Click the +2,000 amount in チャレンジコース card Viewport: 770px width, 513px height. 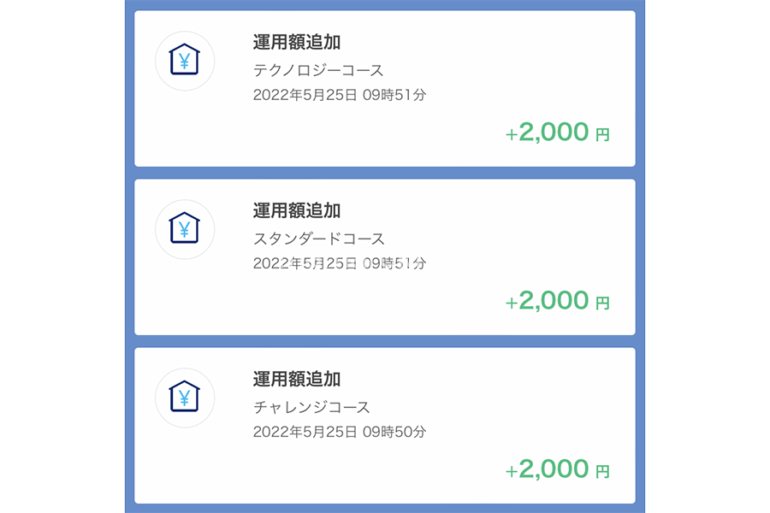tap(547, 468)
